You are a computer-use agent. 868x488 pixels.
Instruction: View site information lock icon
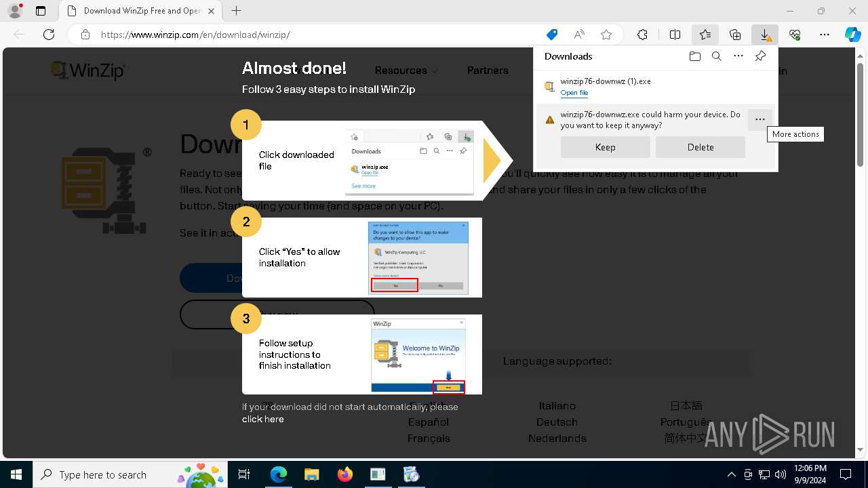(85, 35)
